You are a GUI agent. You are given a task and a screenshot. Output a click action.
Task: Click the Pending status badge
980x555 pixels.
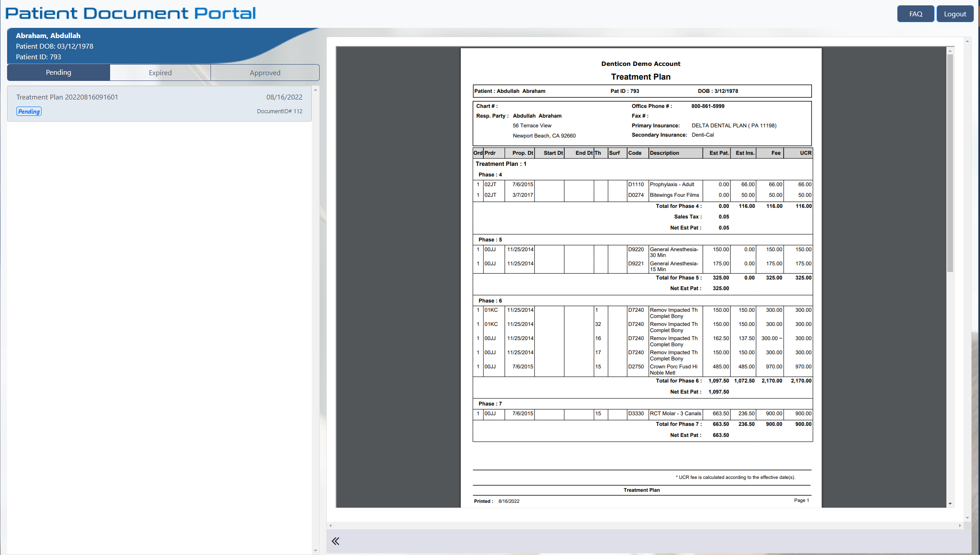coord(29,111)
